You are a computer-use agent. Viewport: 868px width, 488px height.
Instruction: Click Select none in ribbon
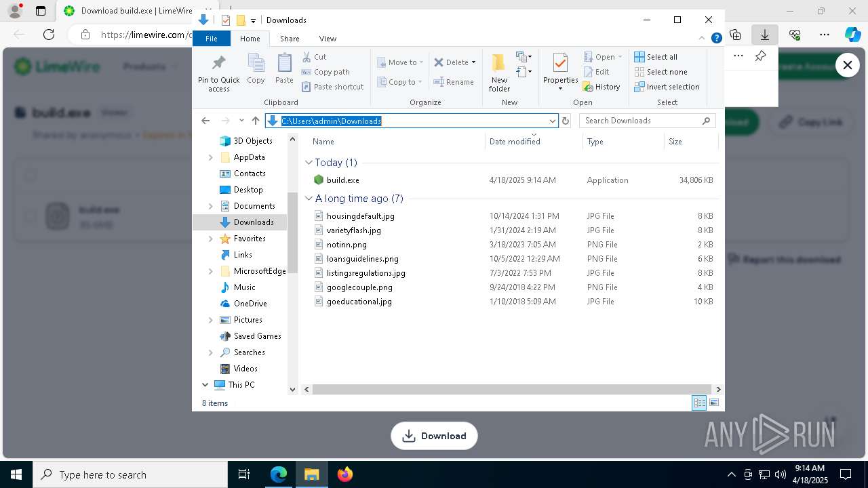(x=660, y=72)
